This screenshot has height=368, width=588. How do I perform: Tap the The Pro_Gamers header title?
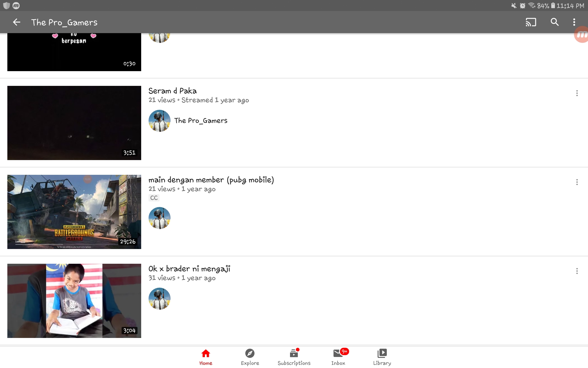coord(64,22)
